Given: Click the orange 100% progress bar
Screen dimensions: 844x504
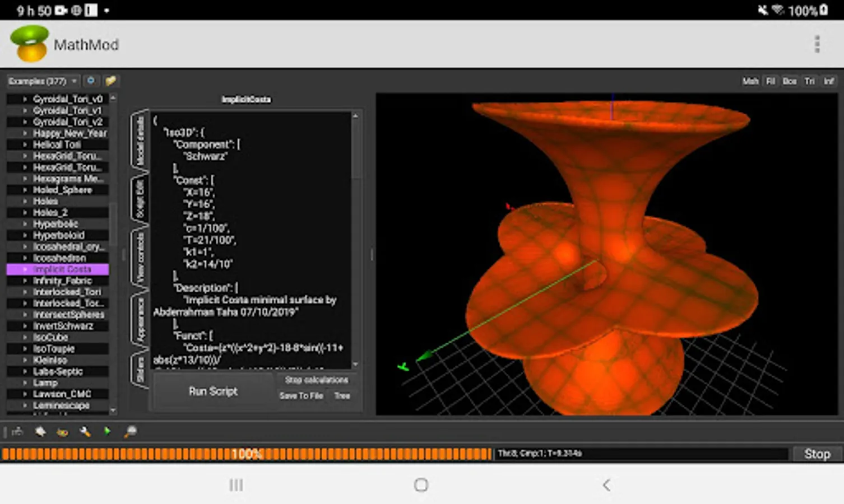Looking at the screenshot, I should click(247, 454).
